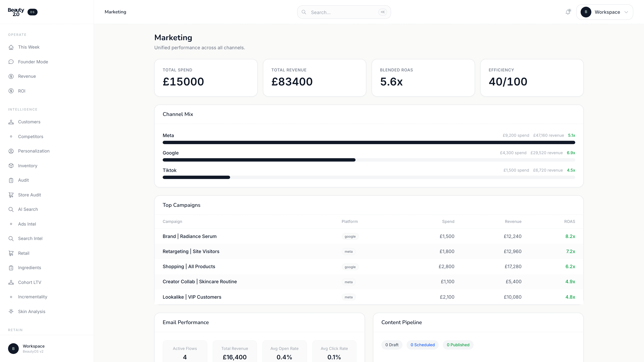Click the B avatar in the sidebar footer

13,349
